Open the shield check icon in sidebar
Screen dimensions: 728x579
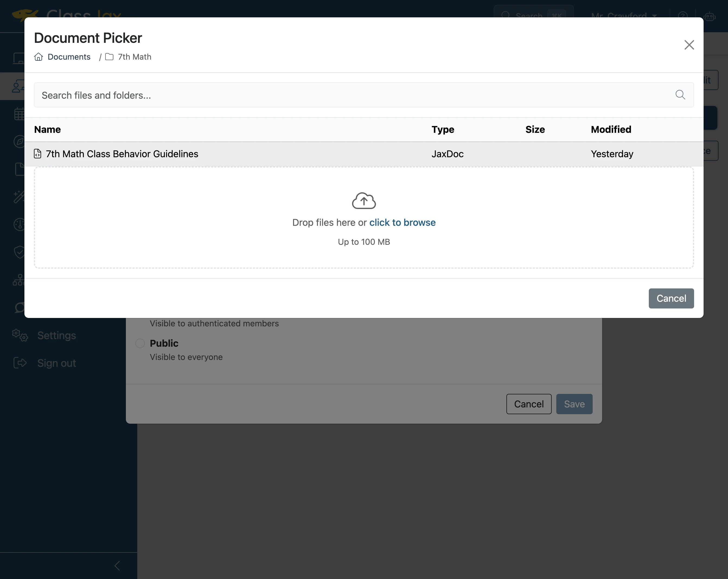pos(19,252)
